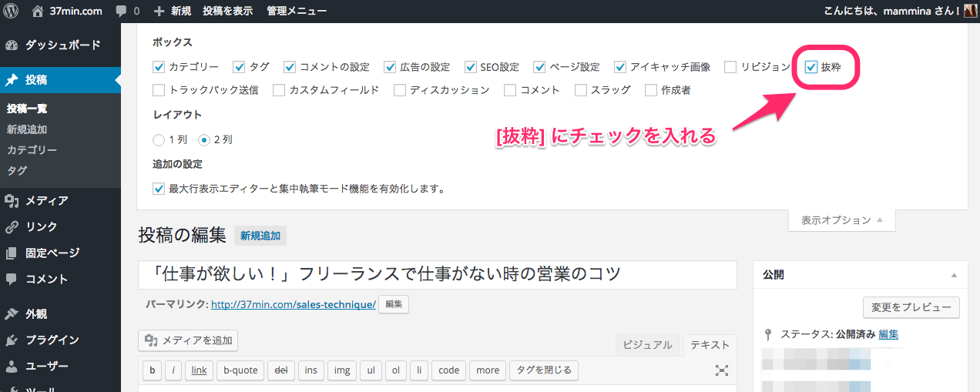Open 管理メニュー in admin bar
Screen dimensions: 980x392
(x=297, y=12)
